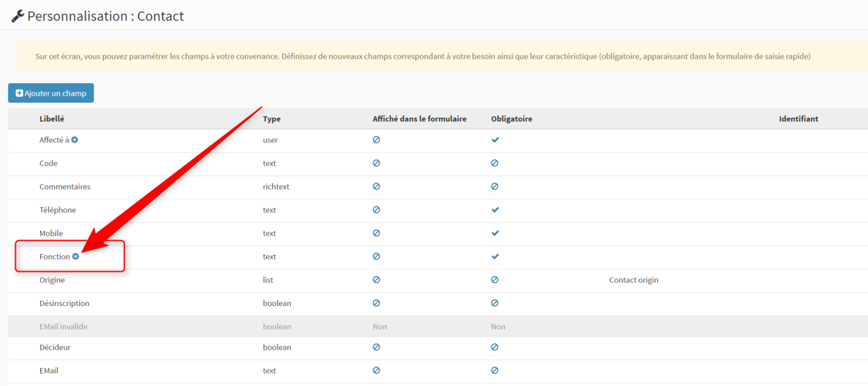Screen dimensions: 868x386
Task: Toggle form display for the Commentaires row
Action: point(376,187)
